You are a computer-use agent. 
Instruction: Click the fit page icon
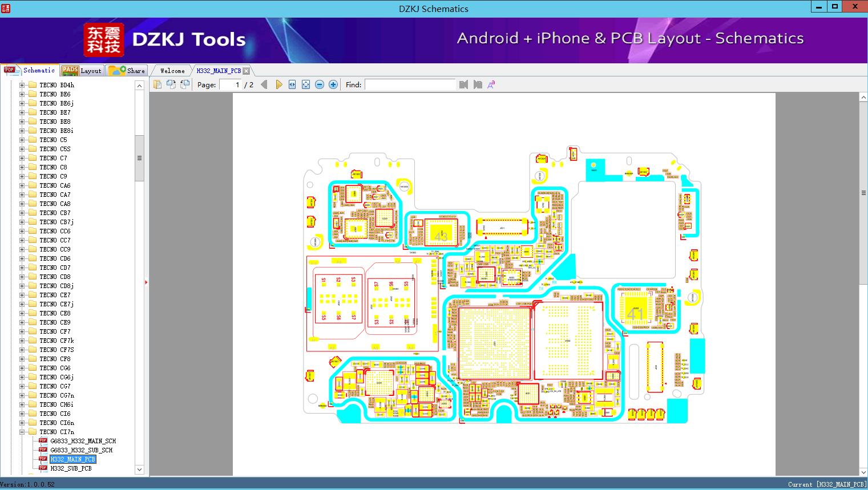coord(306,84)
